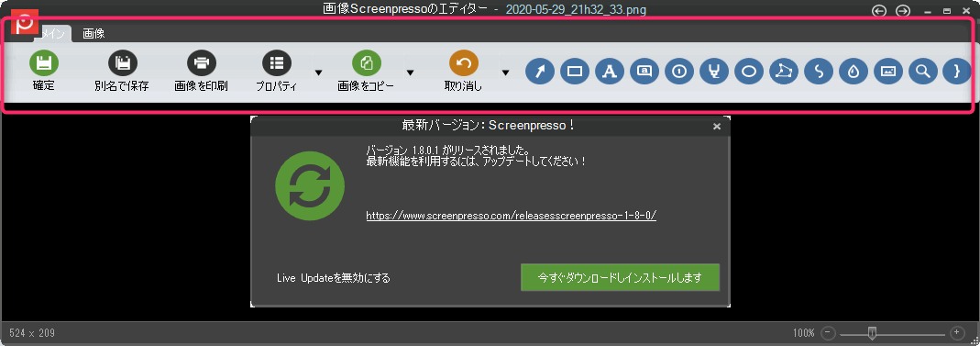This screenshot has height=346, width=980.
Task: Click the green 確定 save icon
Action: (x=44, y=62)
